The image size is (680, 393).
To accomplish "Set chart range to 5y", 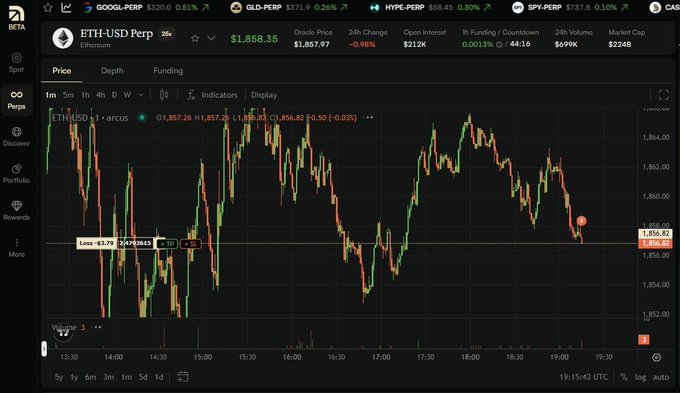I will coord(59,377).
